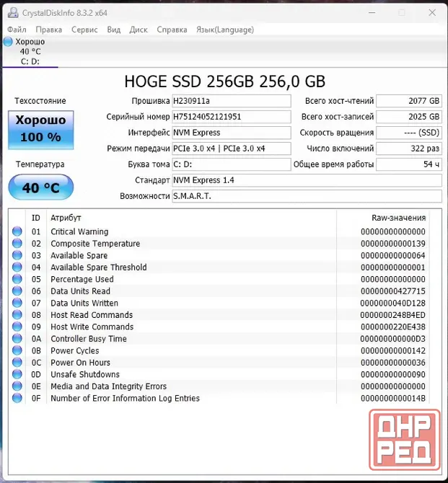Click the status orb for Data Units Written
The height and width of the screenshot is (483, 448).
pos(17,303)
